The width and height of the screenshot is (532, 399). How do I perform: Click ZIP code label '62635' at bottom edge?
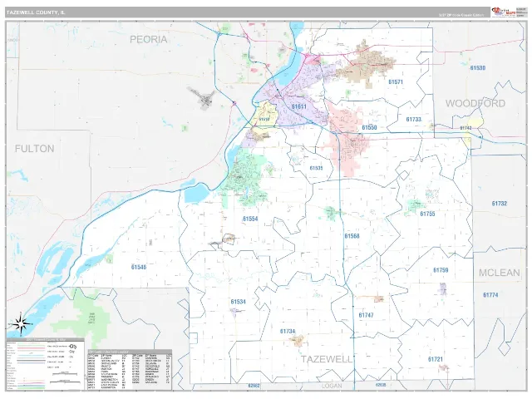click(x=381, y=385)
